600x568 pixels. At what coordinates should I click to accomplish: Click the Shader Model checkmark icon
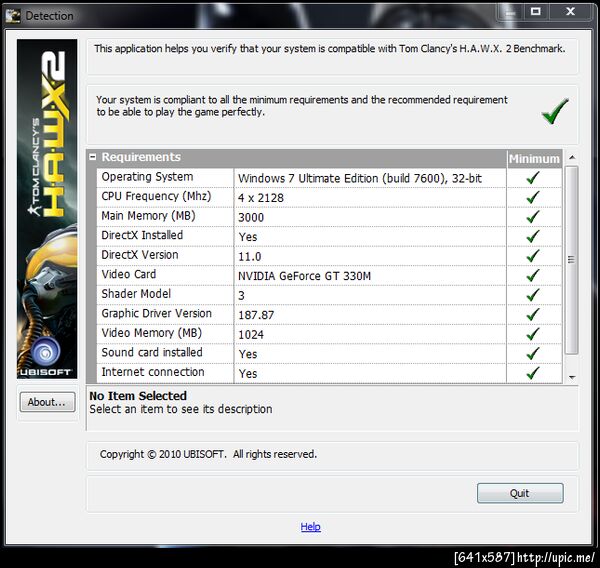pyautogui.click(x=532, y=295)
